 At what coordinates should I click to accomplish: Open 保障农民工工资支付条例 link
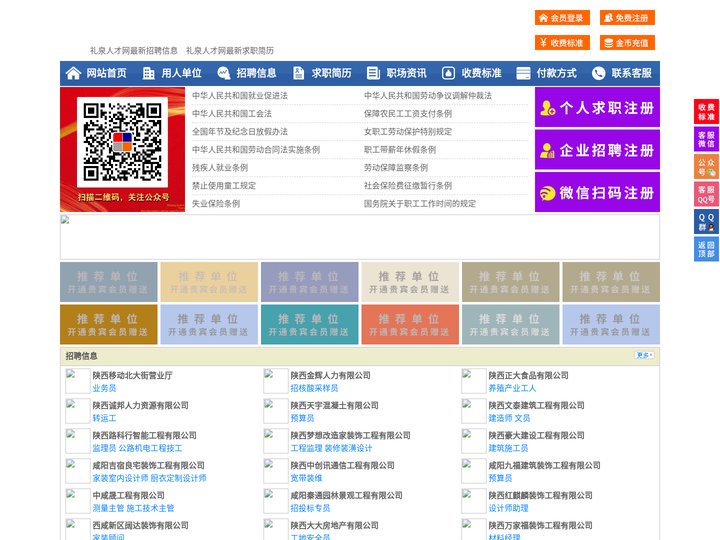(x=408, y=113)
